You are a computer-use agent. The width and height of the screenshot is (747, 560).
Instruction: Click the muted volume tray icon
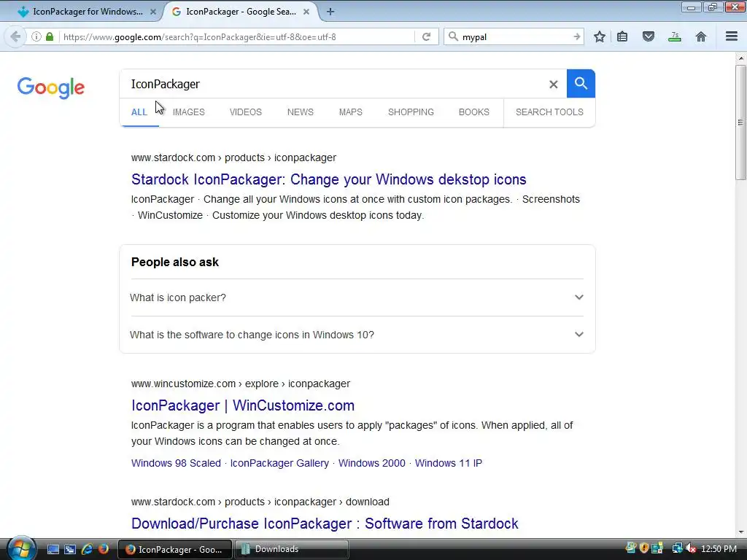pos(691,548)
